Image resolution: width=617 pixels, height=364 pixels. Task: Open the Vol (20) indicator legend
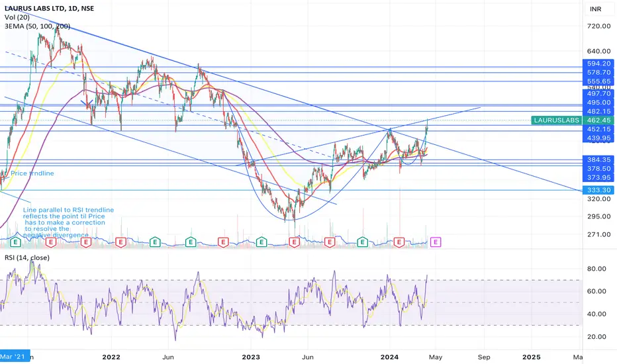tap(17, 17)
